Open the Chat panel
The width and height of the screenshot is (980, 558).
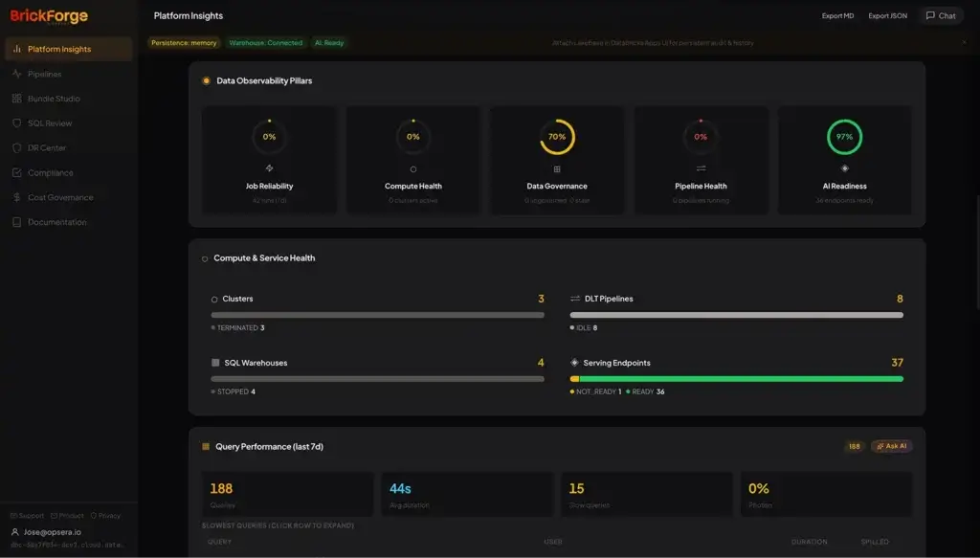coord(941,15)
